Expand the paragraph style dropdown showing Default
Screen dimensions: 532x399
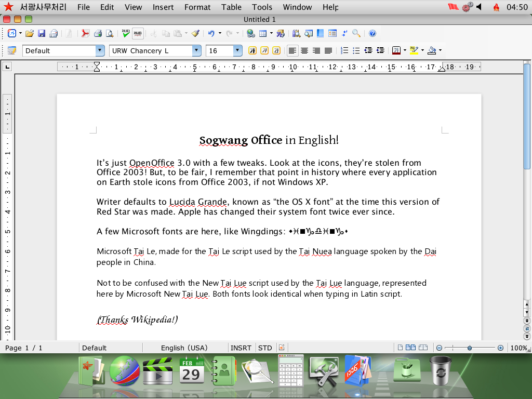pyautogui.click(x=100, y=50)
